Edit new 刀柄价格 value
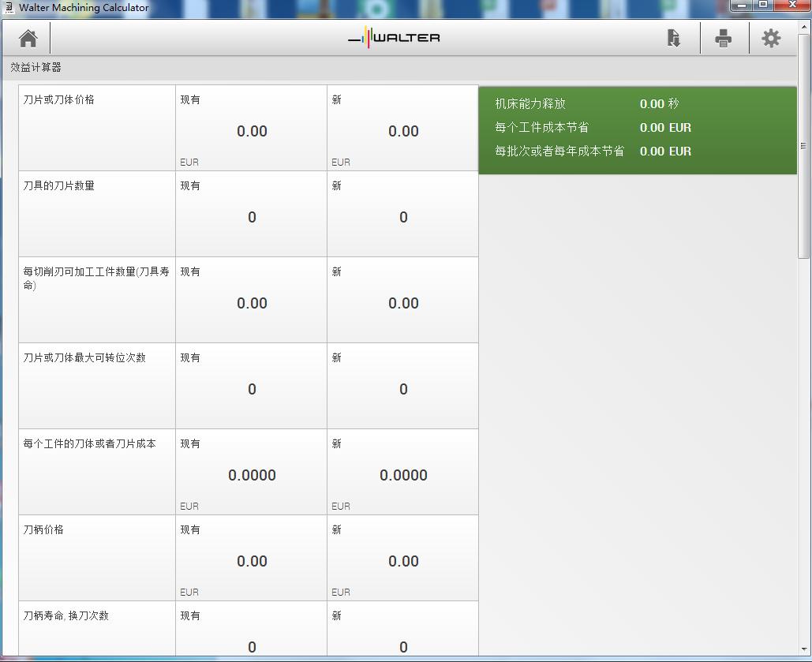The height and width of the screenshot is (662, 812). click(403, 561)
